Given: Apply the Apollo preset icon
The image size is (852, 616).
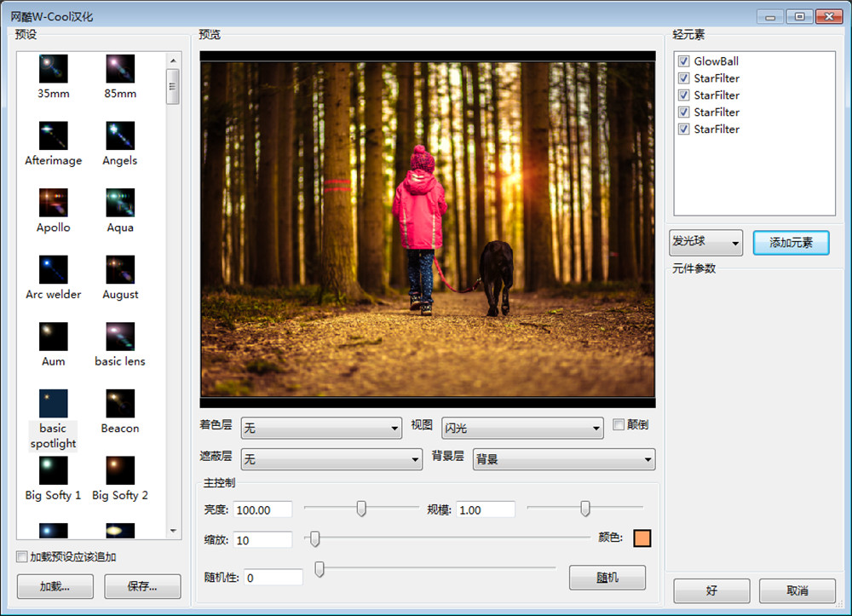Looking at the screenshot, I should click(53, 203).
